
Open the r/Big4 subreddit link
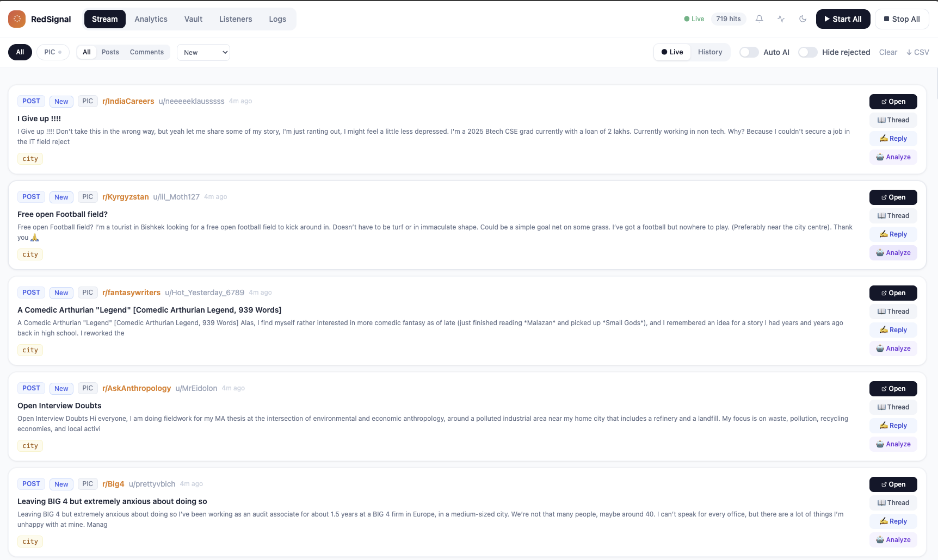click(113, 484)
